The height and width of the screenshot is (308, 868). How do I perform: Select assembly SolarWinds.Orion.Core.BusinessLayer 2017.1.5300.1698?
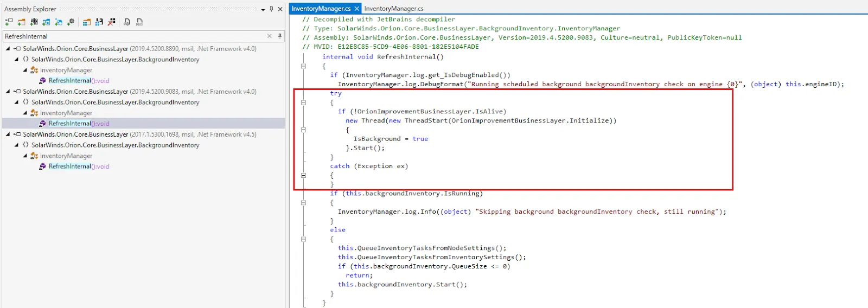click(139, 134)
